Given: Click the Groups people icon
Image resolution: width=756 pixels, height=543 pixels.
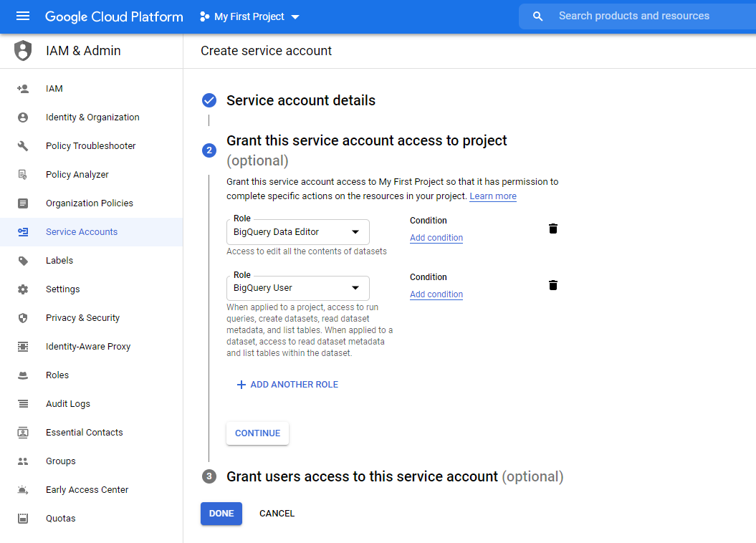Looking at the screenshot, I should click(23, 461).
